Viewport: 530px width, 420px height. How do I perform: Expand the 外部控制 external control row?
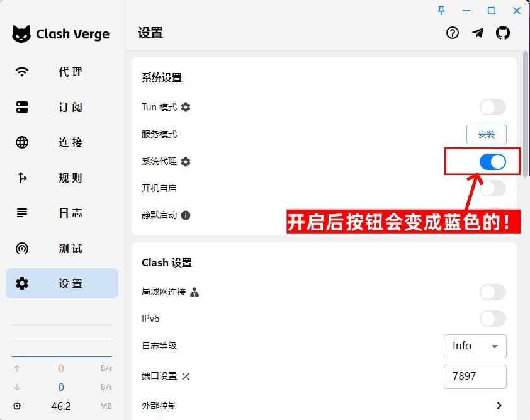499,406
